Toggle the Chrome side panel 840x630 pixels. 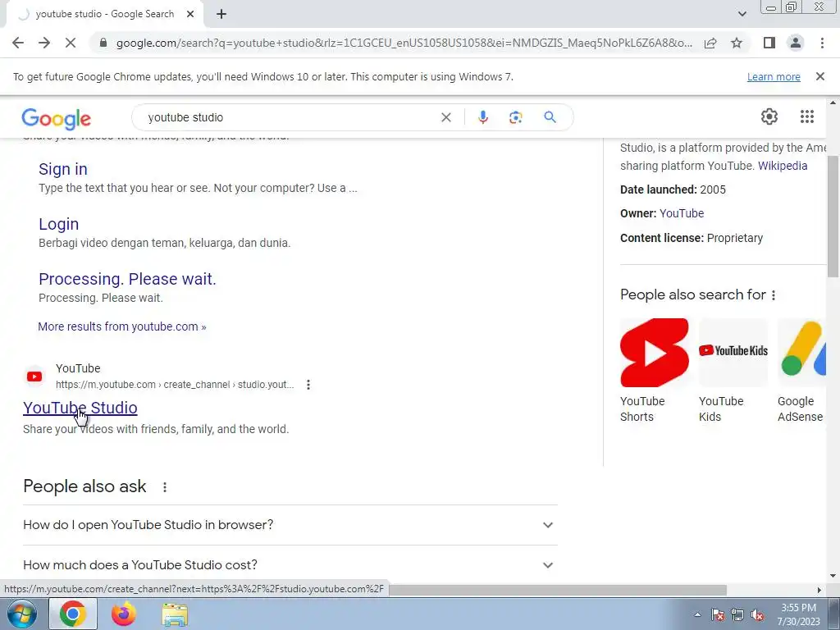coord(769,43)
